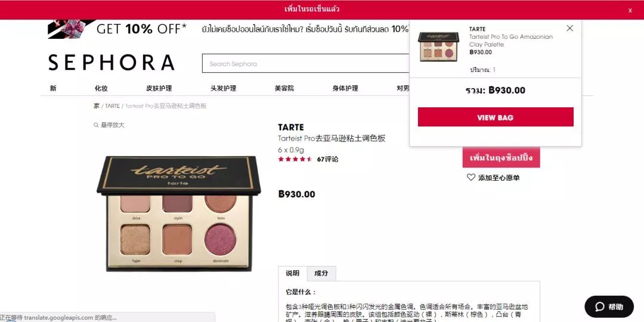The height and width of the screenshot is (322, 644).
Task: Open the 皮肤护理 menu
Action: 159,88
